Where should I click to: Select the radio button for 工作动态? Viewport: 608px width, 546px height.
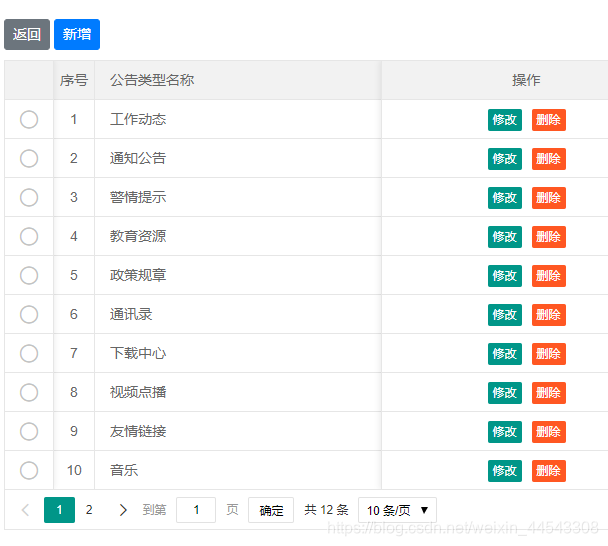point(29,119)
